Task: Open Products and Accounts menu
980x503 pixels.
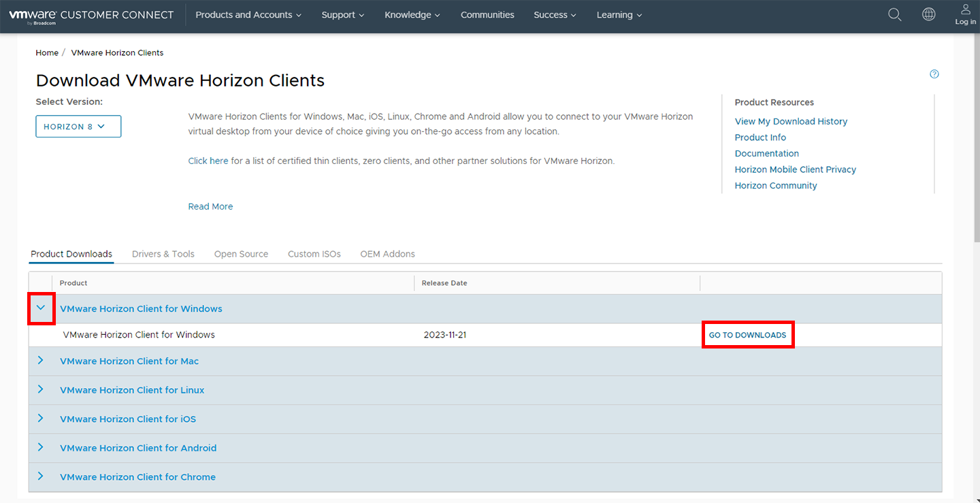Action: pyautogui.click(x=248, y=15)
